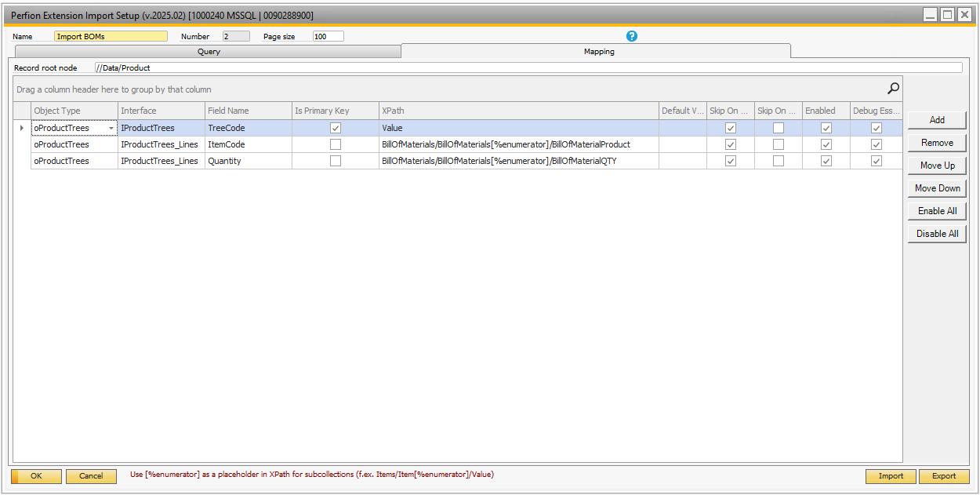Toggle Is Primary Key for ItemCode row

(336, 144)
